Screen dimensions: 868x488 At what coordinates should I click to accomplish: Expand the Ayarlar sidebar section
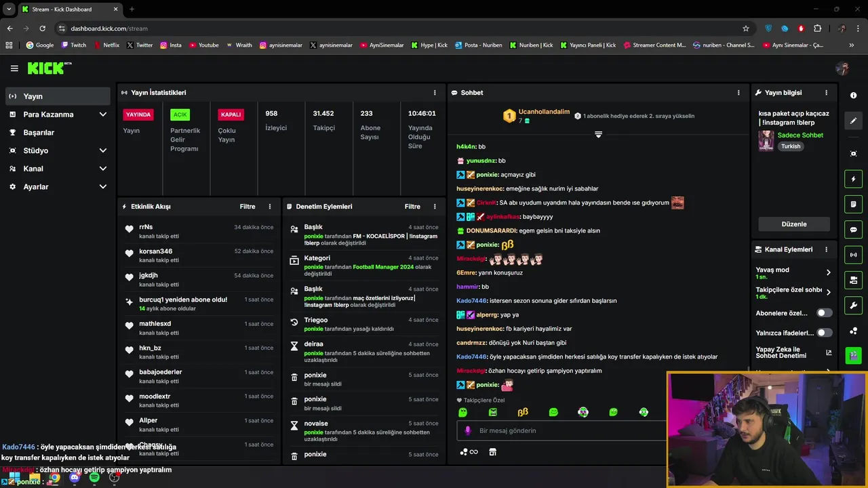pos(58,186)
